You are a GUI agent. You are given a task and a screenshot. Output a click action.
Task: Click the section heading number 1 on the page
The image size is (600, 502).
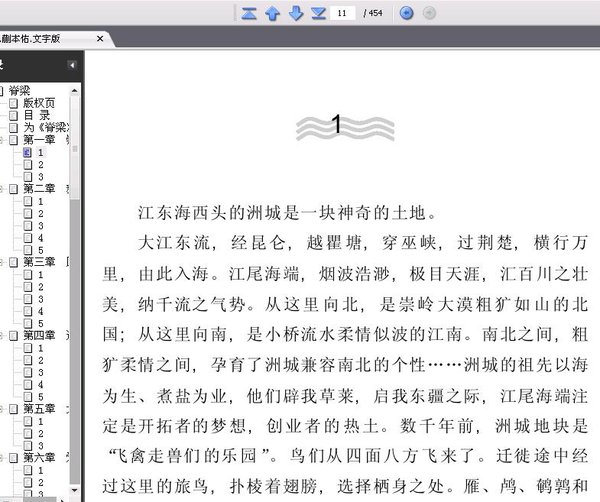click(337, 124)
